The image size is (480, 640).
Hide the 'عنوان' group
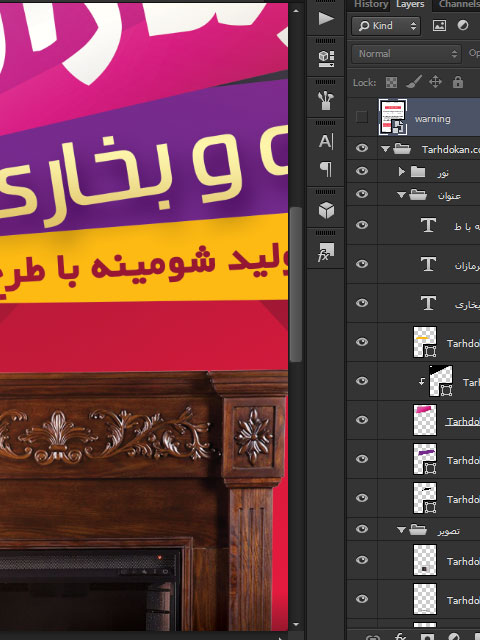(x=362, y=194)
